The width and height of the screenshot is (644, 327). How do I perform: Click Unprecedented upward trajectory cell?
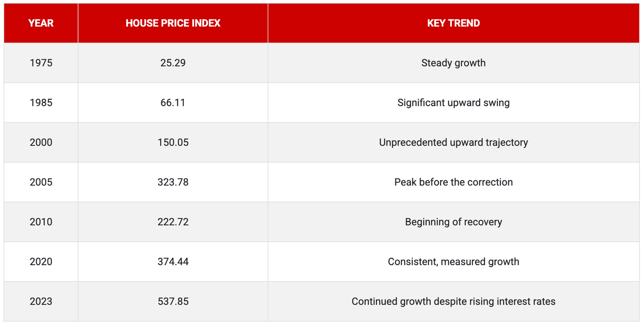[x=454, y=142]
